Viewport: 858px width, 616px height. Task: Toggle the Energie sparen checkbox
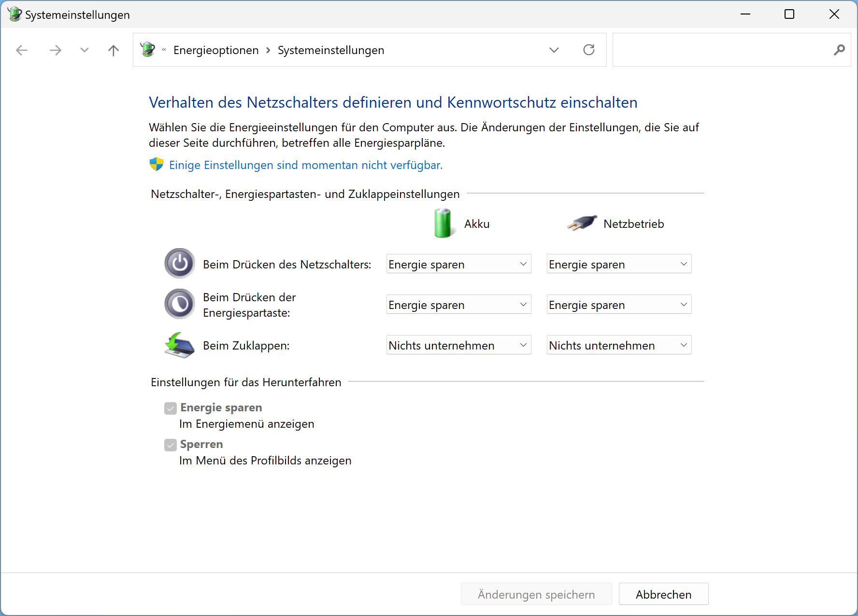(x=171, y=408)
